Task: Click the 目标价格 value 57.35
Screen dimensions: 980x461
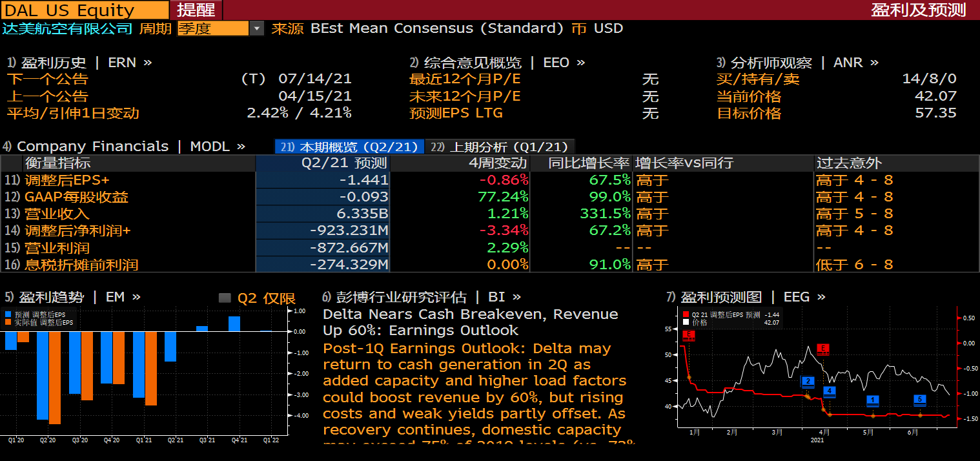Action: (936, 113)
